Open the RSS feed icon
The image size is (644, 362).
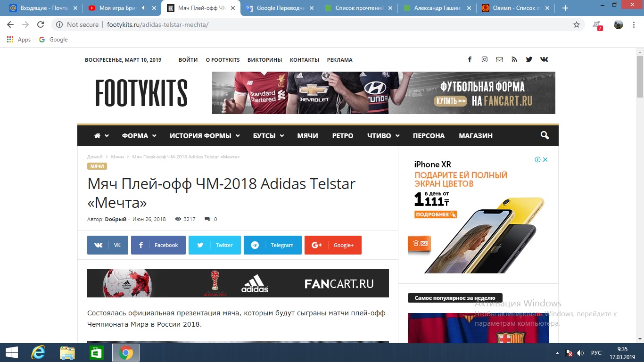(x=514, y=59)
